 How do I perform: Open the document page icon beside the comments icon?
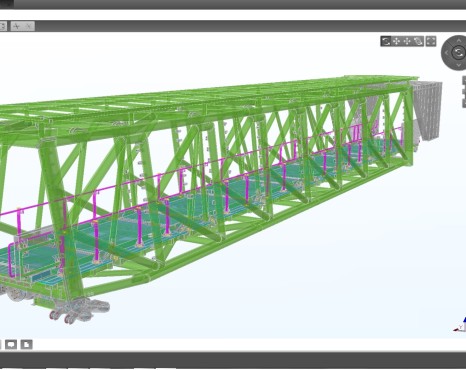pos(27,344)
